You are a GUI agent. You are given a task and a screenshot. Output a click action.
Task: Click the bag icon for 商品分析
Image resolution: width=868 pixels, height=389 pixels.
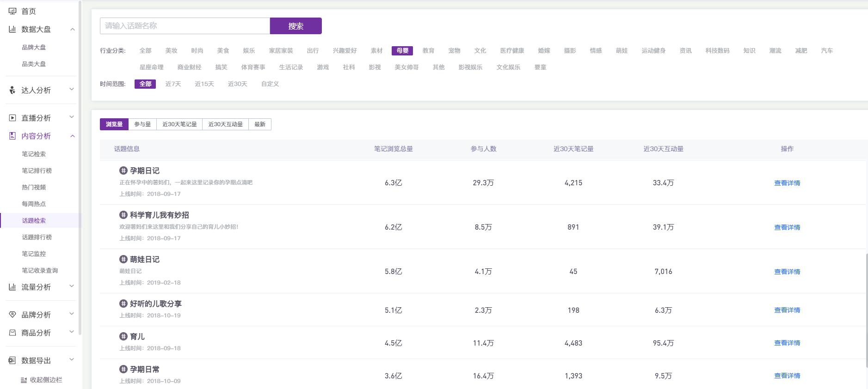(x=12, y=333)
